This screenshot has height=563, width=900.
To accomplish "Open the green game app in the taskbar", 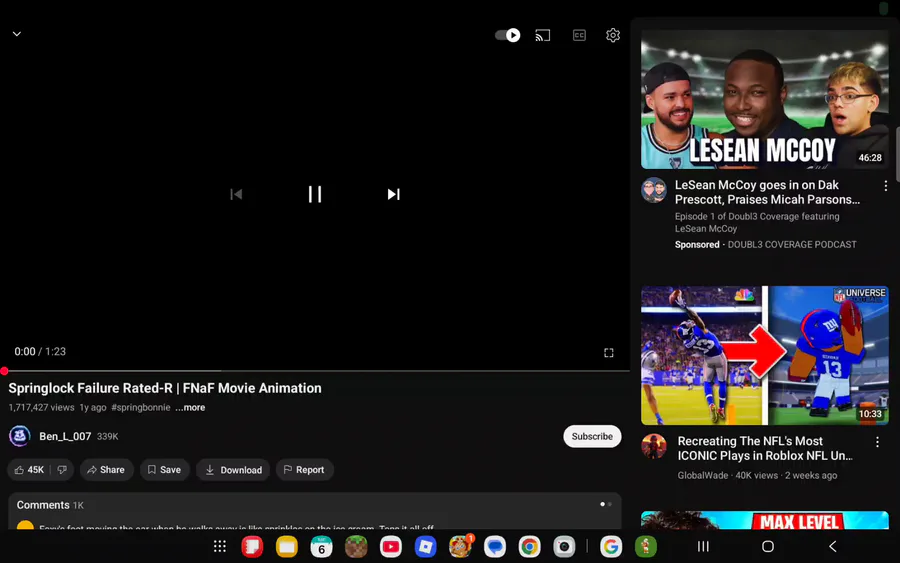I will click(x=646, y=546).
